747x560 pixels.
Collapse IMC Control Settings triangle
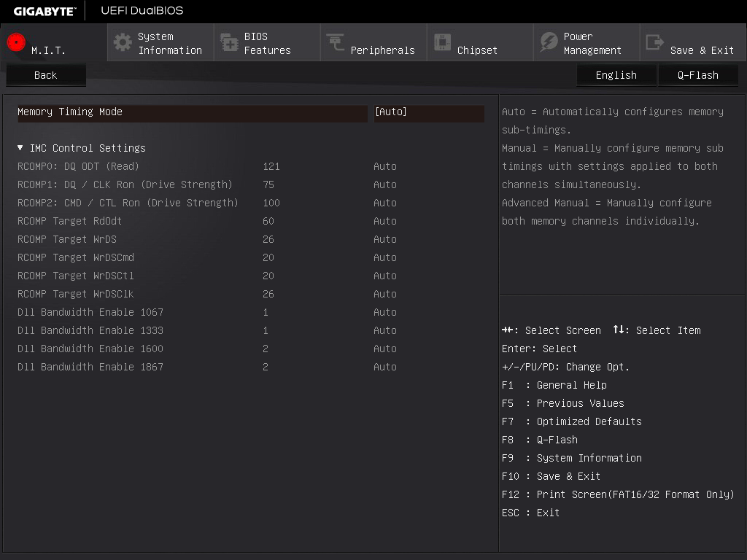[20, 148]
